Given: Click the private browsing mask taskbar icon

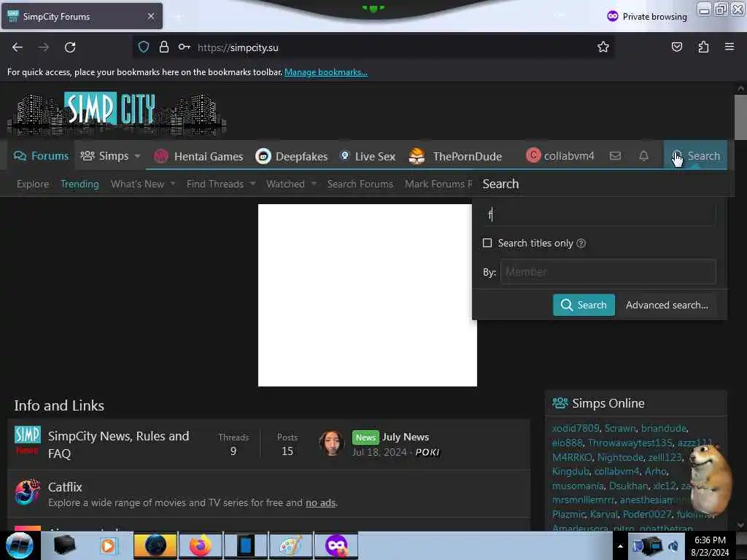Looking at the screenshot, I should pyautogui.click(x=336, y=545).
